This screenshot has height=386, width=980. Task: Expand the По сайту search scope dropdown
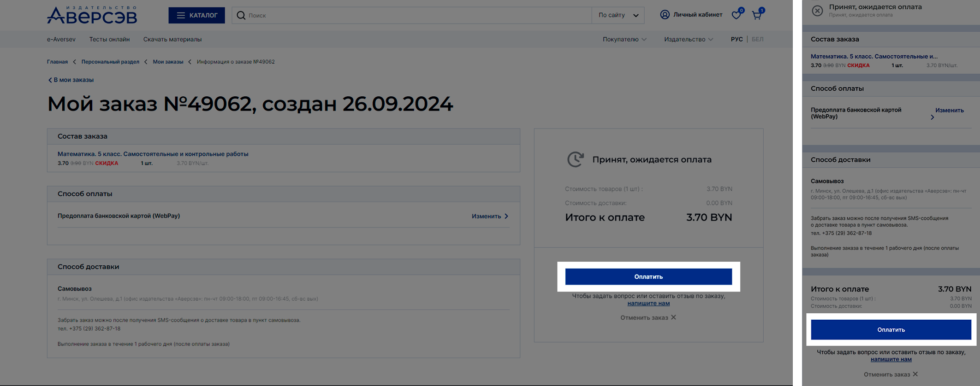click(x=618, y=15)
